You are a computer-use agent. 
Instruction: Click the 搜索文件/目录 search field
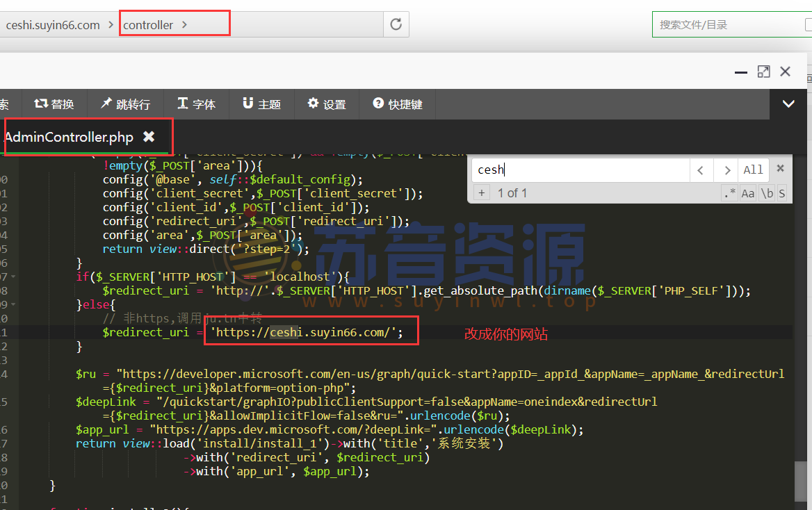click(726, 25)
